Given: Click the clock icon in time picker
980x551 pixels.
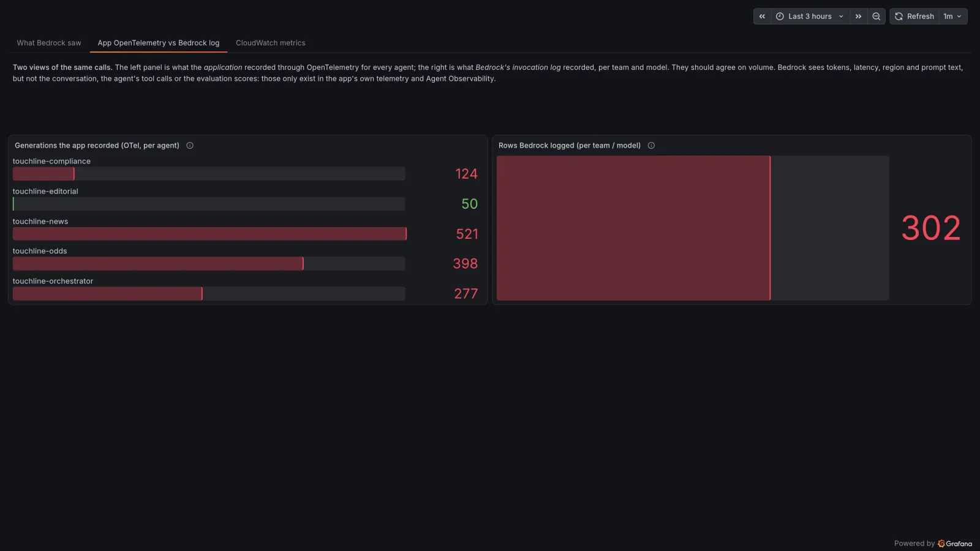Looking at the screenshot, I should (780, 17).
